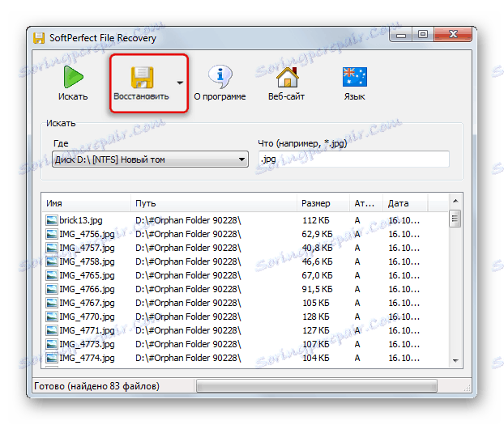Screen dimensions: 504x425
Task: Click the progress bar in status bar
Action: (x=317, y=386)
